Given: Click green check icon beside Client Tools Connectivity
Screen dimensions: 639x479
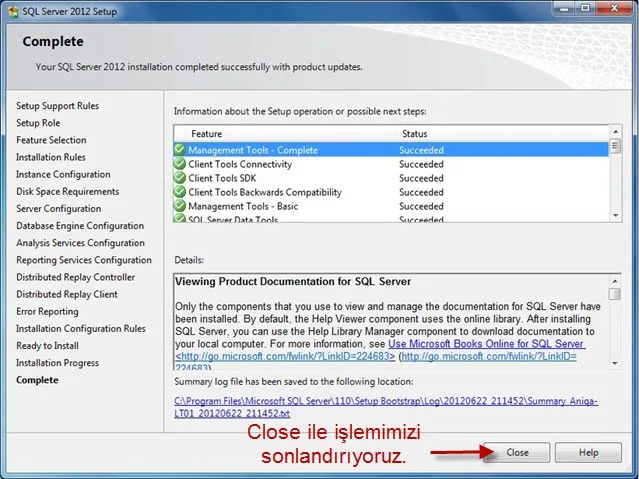Looking at the screenshot, I should (x=180, y=164).
